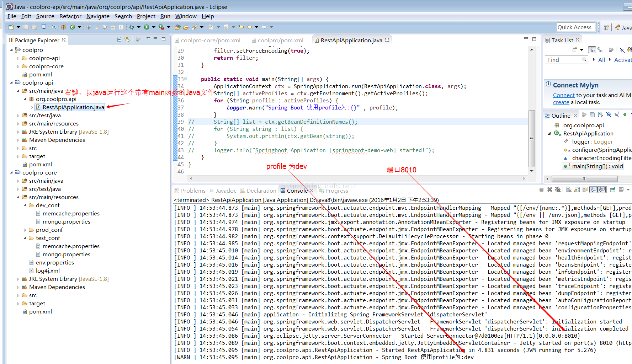The width and height of the screenshot is (632, 364).
Task: Toggle Scroll Lock in Console
Action: (577, 190)
